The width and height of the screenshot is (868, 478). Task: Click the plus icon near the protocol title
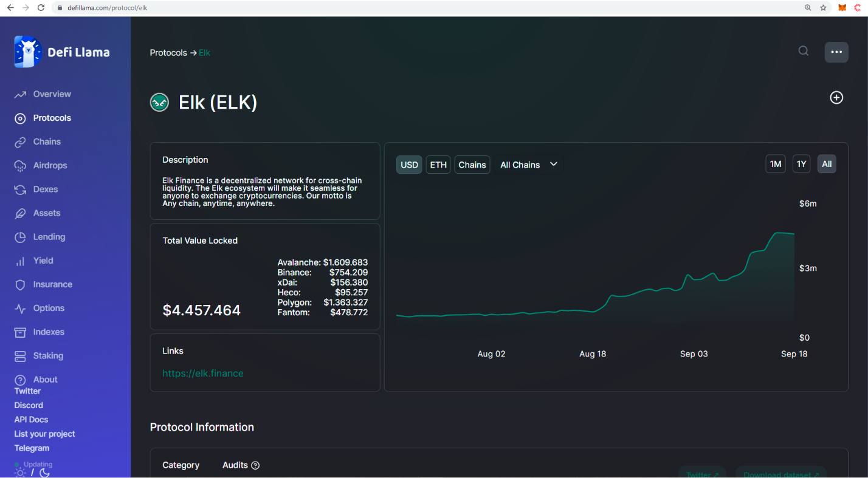(836, 97)
